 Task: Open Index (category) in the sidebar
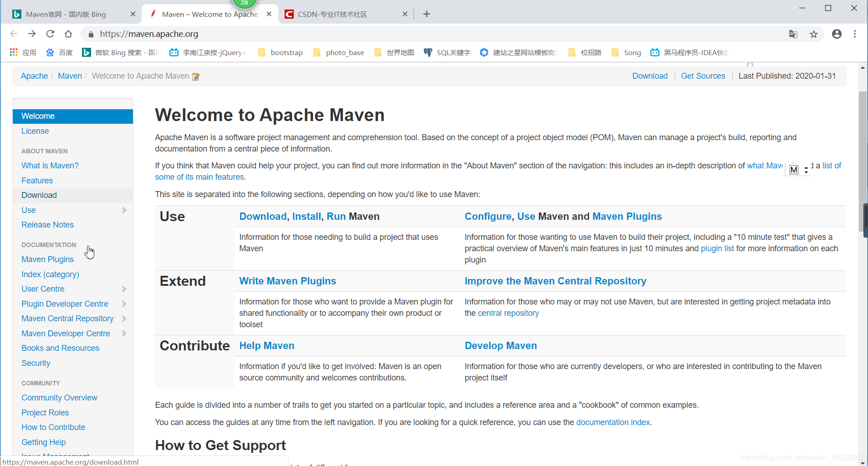point(50,274)
